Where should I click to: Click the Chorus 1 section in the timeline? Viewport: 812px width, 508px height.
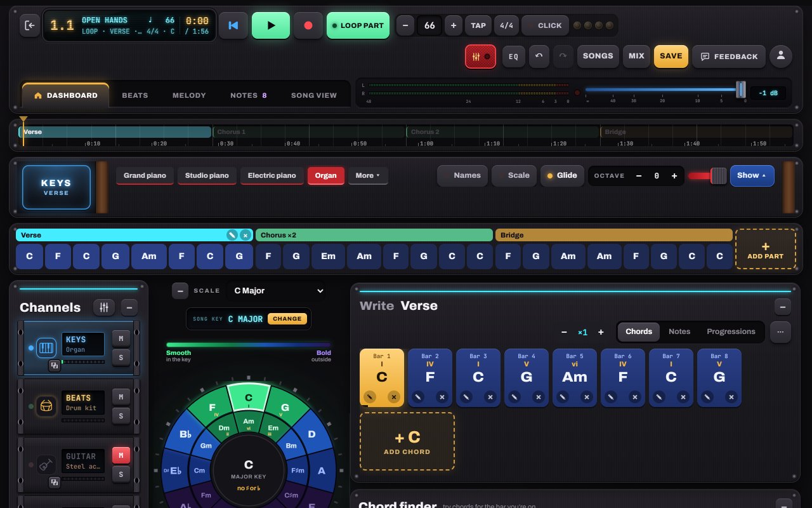tap(309, 132)
